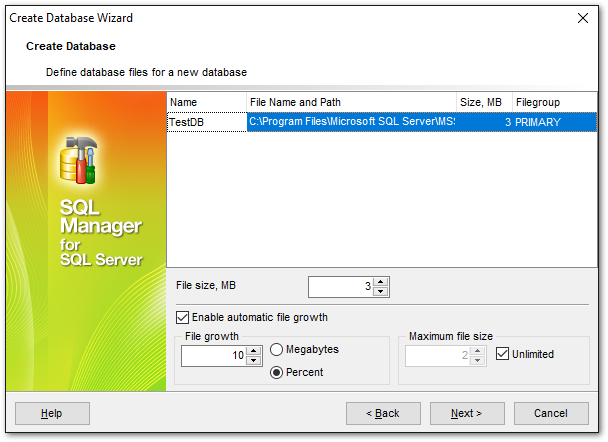Click the File size, MB input field

tap(340, 287)
